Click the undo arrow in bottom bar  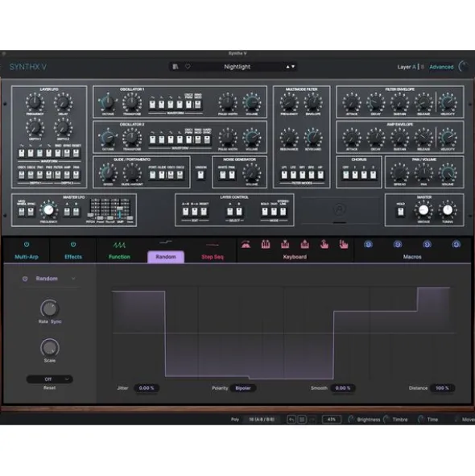pos(291,420)
